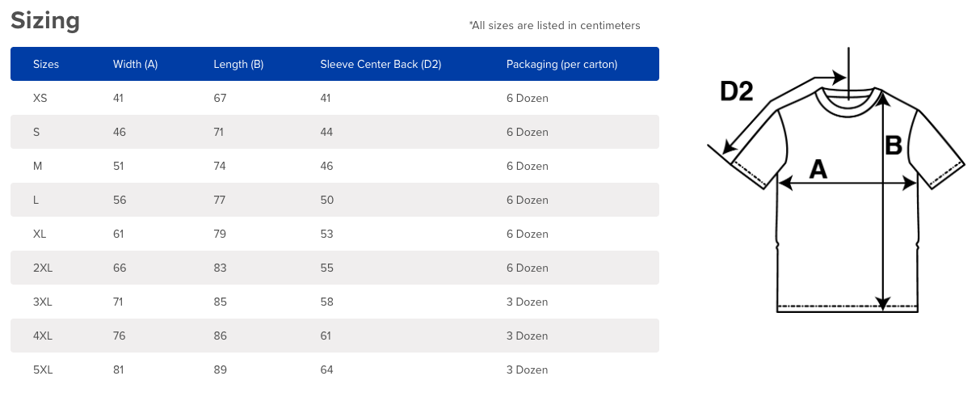Click Sleeve Center Back (D2) header
This screenshot has height=397, width=980.
pos(381,64)
